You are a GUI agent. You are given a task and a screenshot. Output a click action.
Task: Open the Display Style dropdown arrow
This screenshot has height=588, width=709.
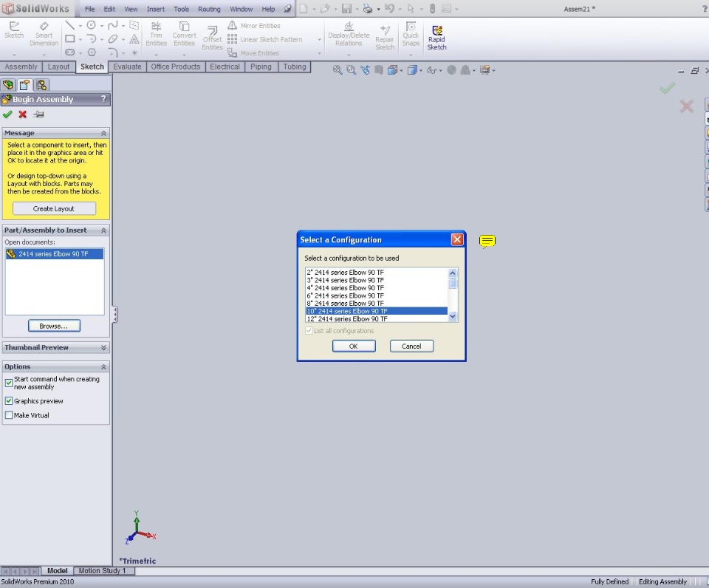click(420, 71)
